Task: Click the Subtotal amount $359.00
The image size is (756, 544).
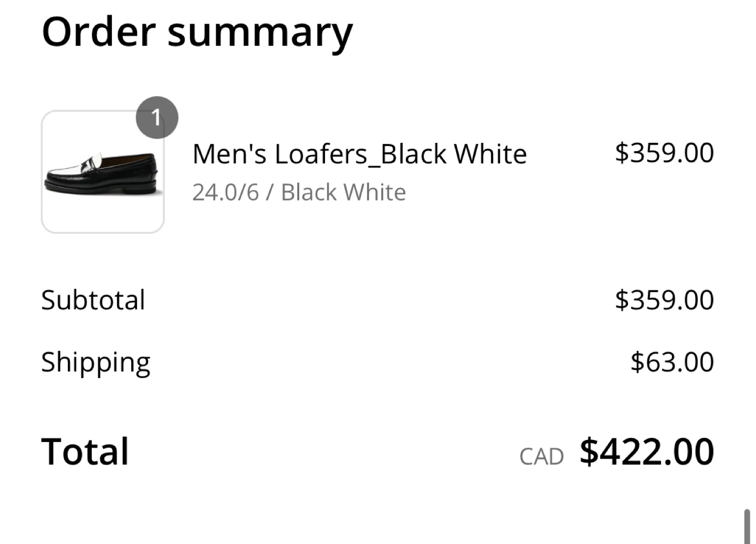Action: coord(664,300)
